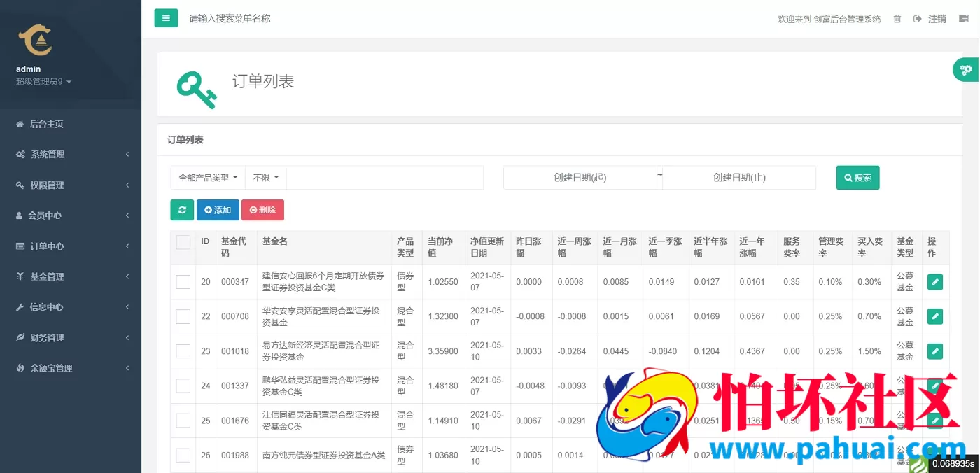Screen dimensions: 980x473
Task: Check the row with ID 26
Action: [x=183, y=455]
